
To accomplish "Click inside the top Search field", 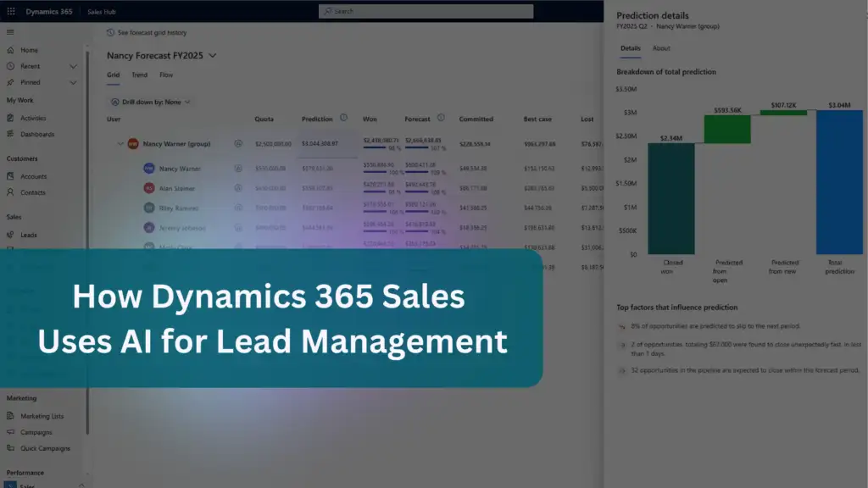I will click(x=424, y=11).
